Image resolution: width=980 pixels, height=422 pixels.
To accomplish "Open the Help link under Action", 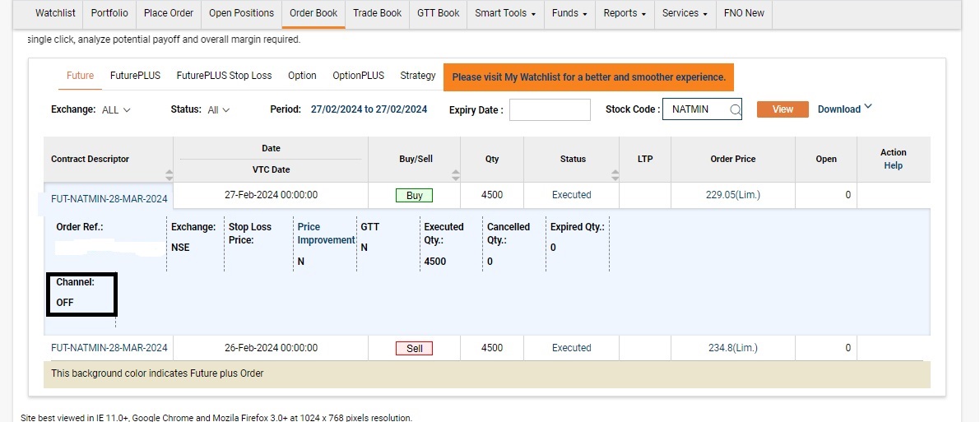I will pyautogui.click(x=893, y=165).
